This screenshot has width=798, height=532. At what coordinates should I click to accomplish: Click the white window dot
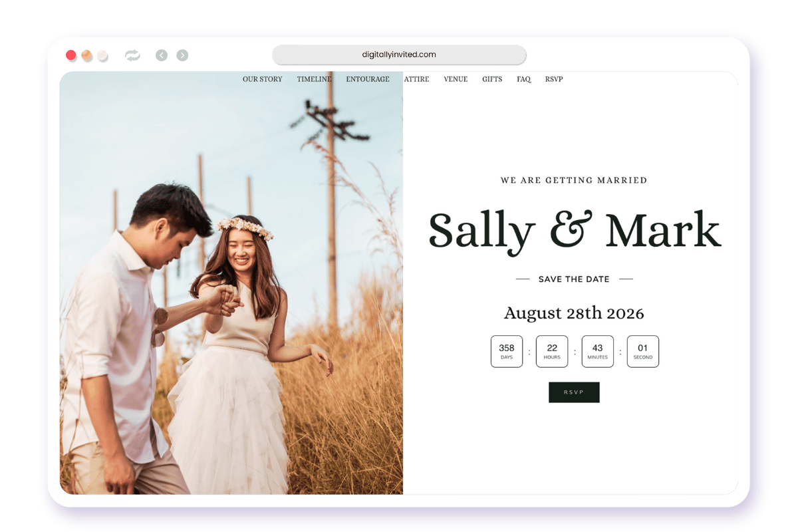(102, 56)
